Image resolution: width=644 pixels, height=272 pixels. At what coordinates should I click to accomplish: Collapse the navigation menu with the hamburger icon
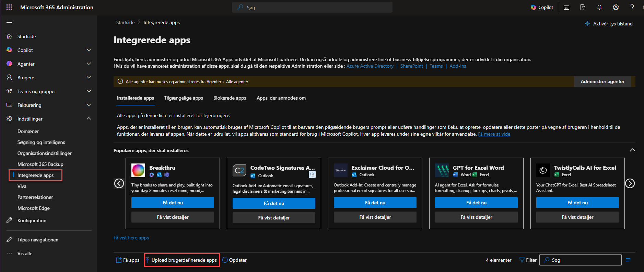point(9,23)
